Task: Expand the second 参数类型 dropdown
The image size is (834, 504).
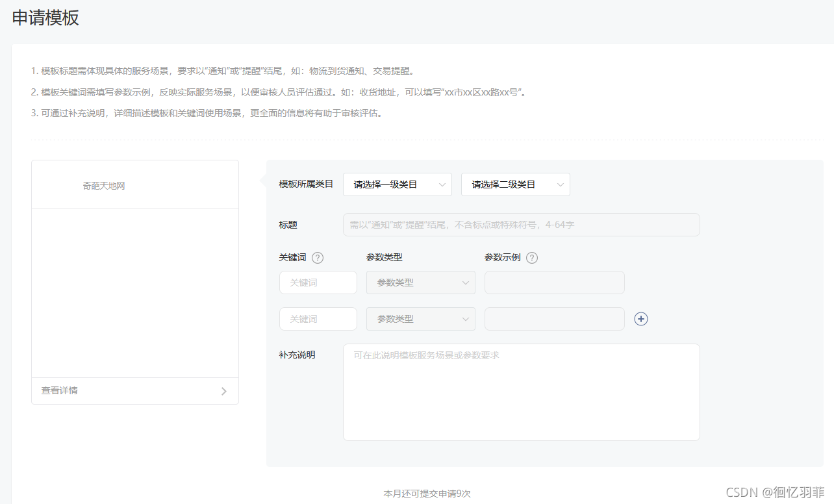Action: point(421,319)
